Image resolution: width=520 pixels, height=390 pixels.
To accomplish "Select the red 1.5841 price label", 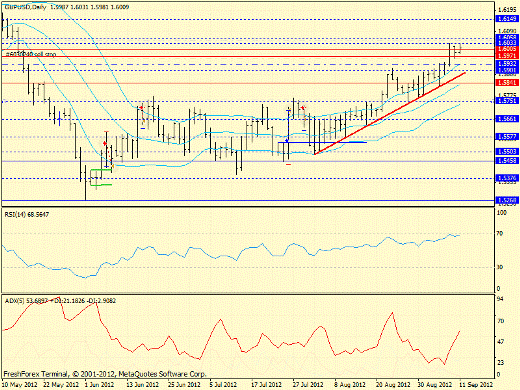I will click(x=507, y=83).
